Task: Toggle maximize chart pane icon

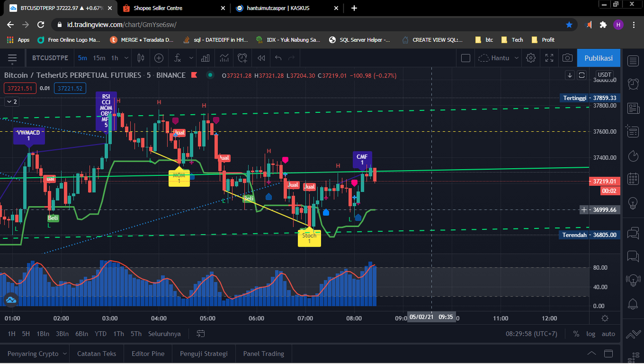Action: point(582,75)
